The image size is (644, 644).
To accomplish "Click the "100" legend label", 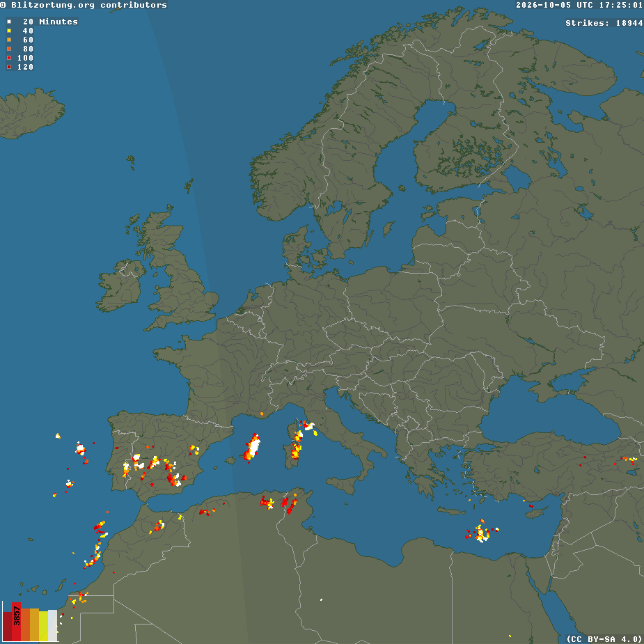I will [x=25, y=58].
